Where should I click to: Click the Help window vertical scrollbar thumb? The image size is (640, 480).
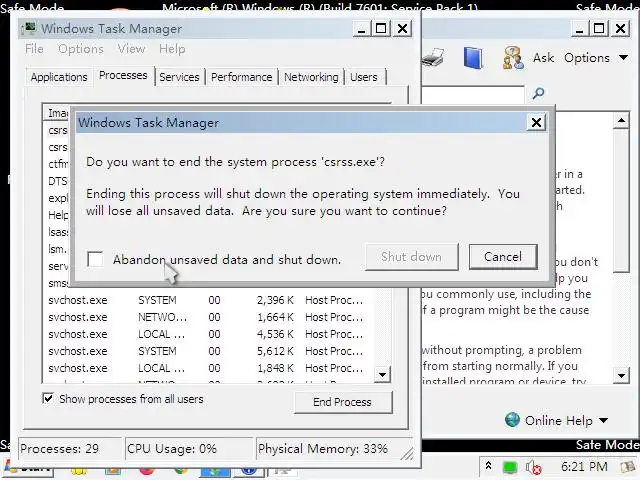pyautogui.click(x=621, y=200)
